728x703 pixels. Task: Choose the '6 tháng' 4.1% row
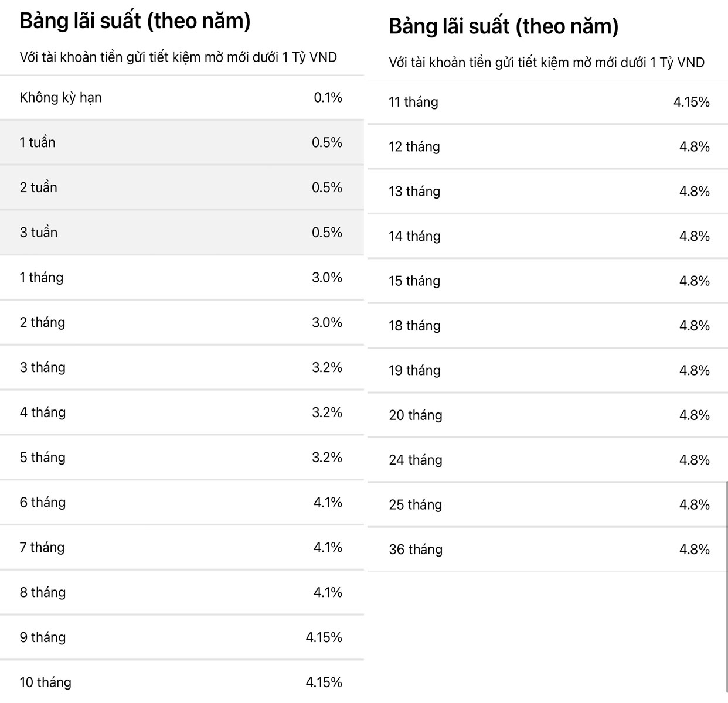(x=182, y=503)
